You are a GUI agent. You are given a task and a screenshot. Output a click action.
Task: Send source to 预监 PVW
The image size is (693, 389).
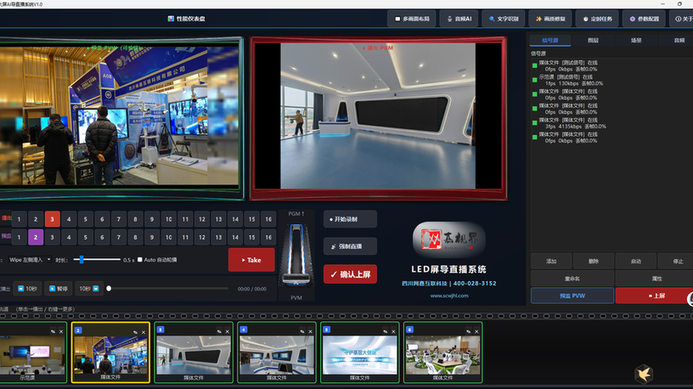tap(572, 296)
